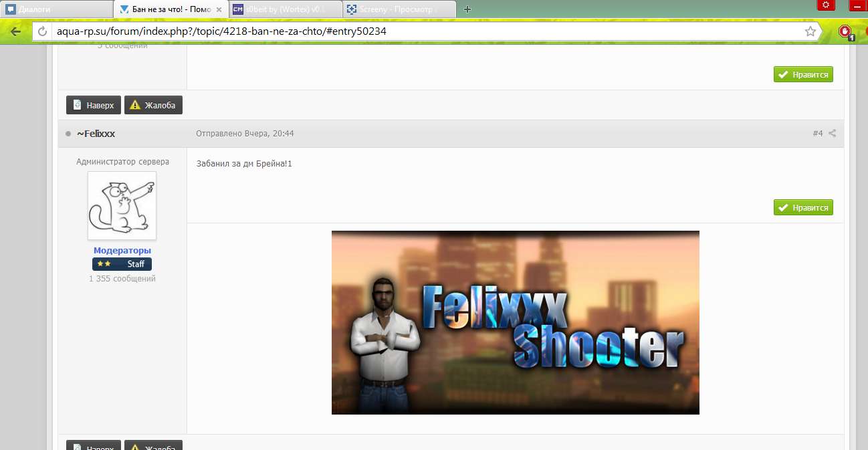Screen dimensions: 868x450
Task: Open the red ad-blocker extension icon
Action: pyautogui.click(x=847, y=31)
